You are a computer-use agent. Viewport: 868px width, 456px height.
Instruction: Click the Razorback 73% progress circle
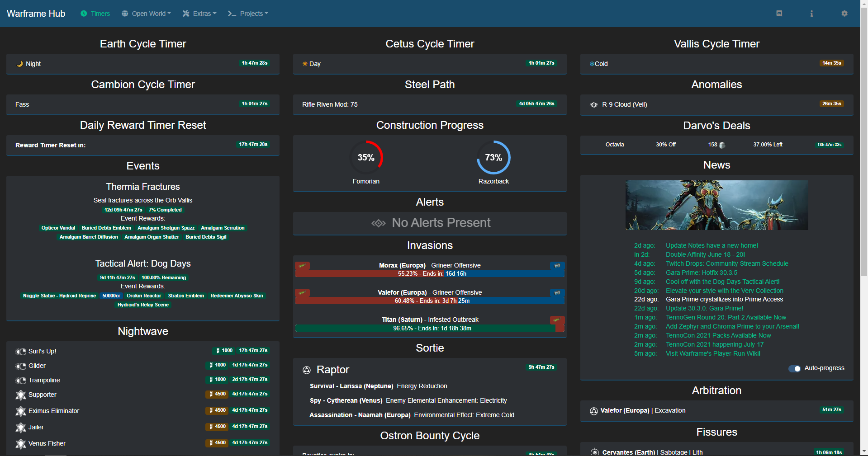(493, 158)
